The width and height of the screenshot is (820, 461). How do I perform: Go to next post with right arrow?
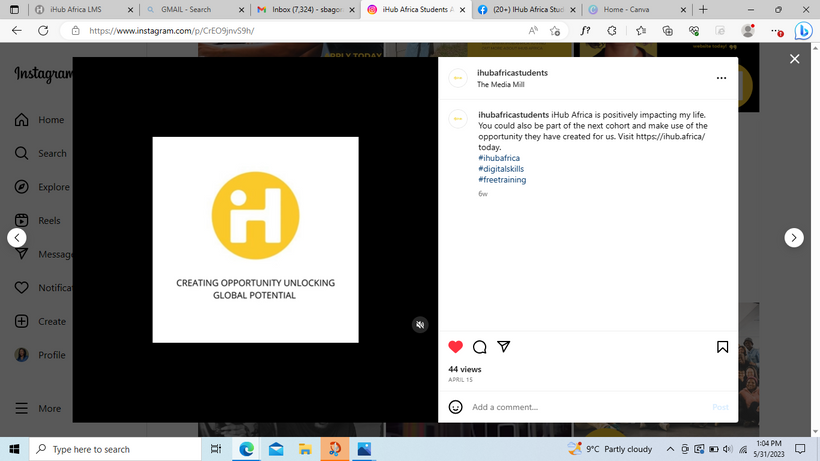coord(793,238)
